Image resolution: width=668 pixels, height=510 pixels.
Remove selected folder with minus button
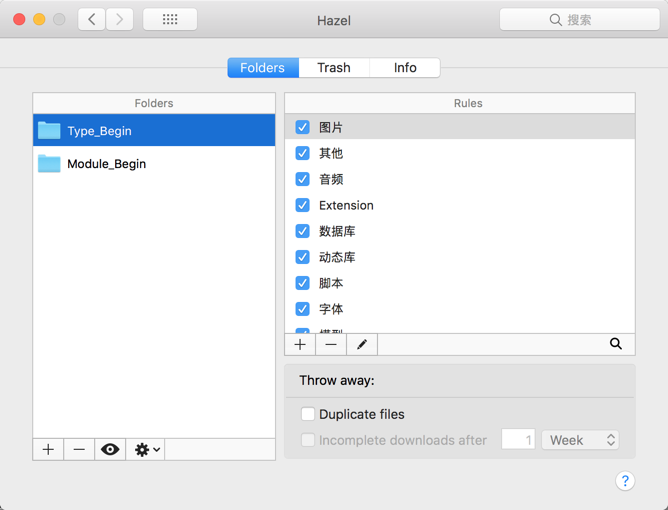[x=79, y=449]
